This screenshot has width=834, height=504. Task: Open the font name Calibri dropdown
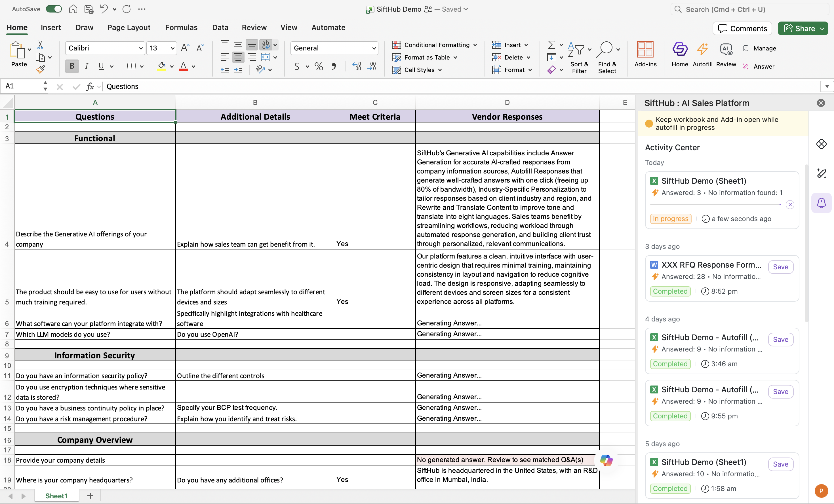coord(141,48)
